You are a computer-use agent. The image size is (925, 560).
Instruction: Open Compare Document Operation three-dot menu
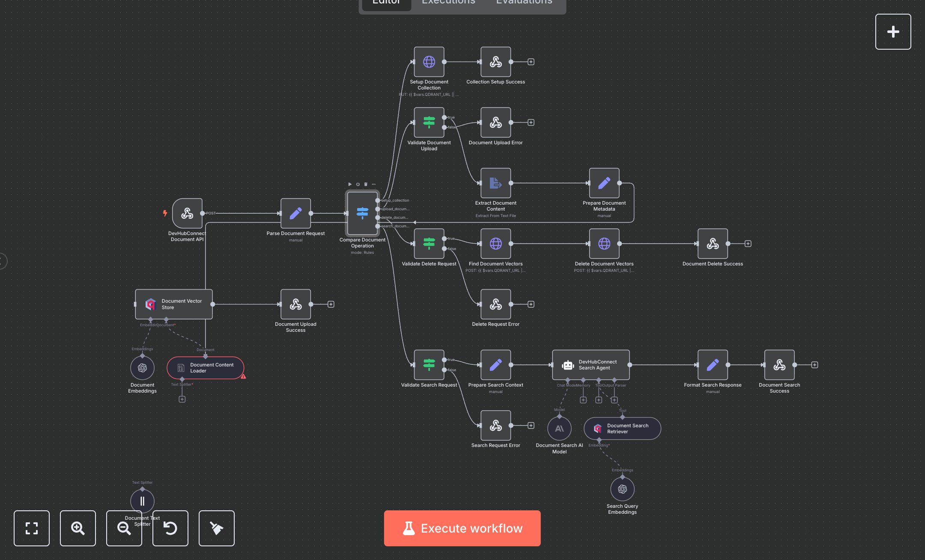click(x=374, y=184)
